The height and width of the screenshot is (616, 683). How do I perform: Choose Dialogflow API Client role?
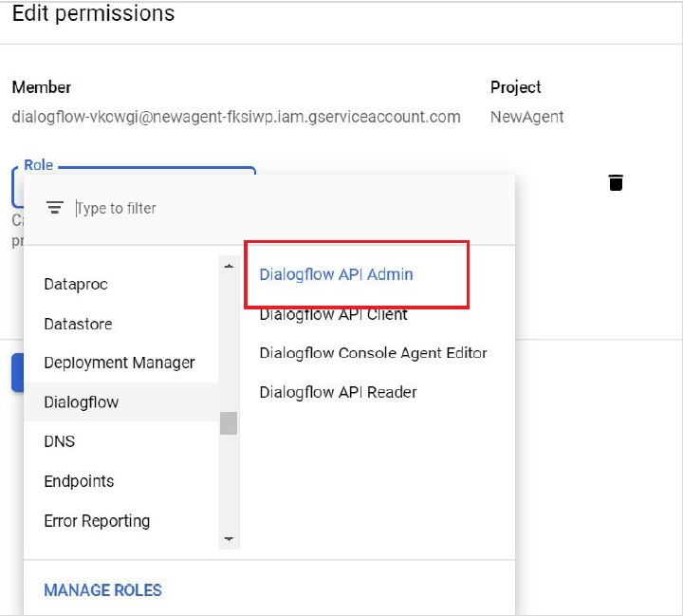click(x=333, y=314)
